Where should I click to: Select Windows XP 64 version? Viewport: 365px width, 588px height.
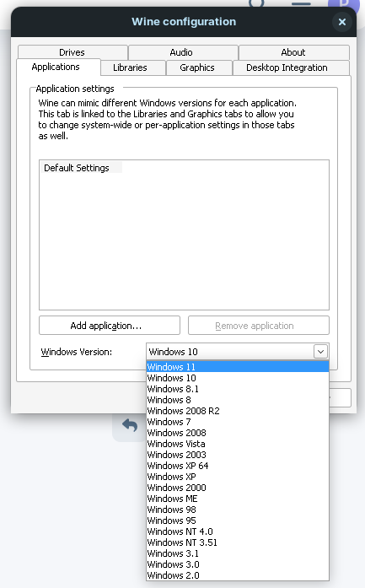[x=238, y=466]
